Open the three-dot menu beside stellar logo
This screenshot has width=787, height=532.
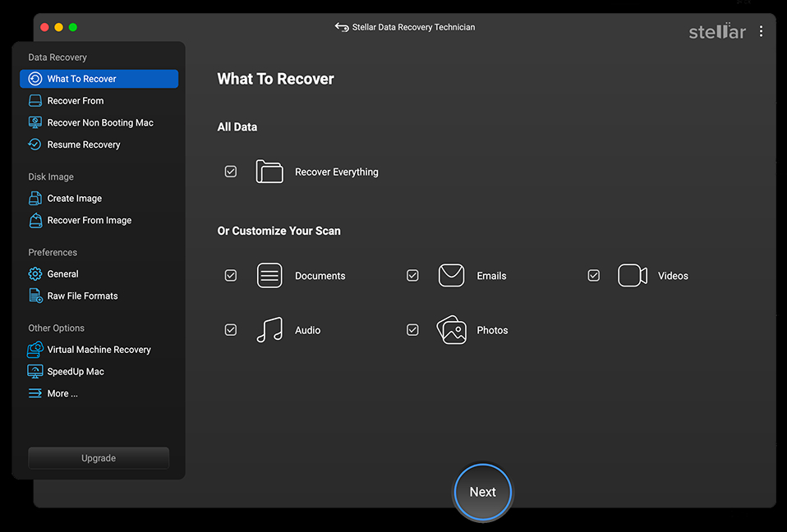[762, 31]
